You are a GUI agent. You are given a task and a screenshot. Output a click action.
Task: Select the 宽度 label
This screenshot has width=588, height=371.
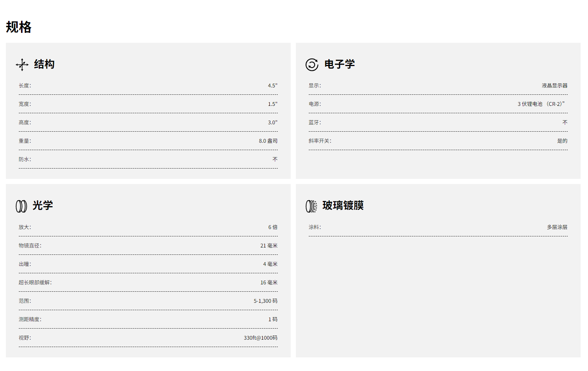(25, 104)
